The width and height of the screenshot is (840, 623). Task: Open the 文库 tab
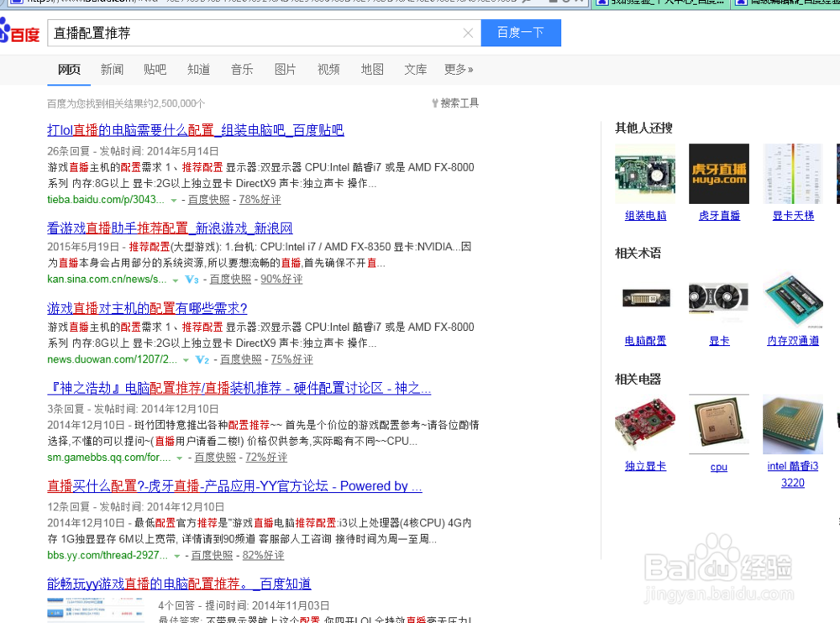pyautogui.click(x=416, y=69)
